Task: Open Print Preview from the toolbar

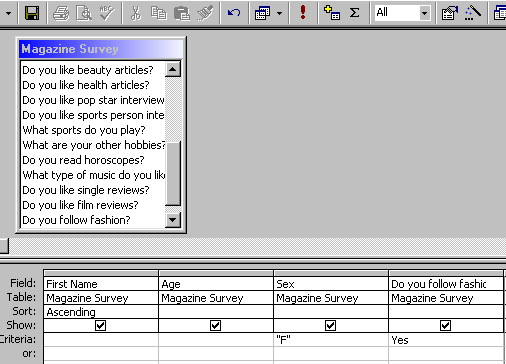Action: 84,13
